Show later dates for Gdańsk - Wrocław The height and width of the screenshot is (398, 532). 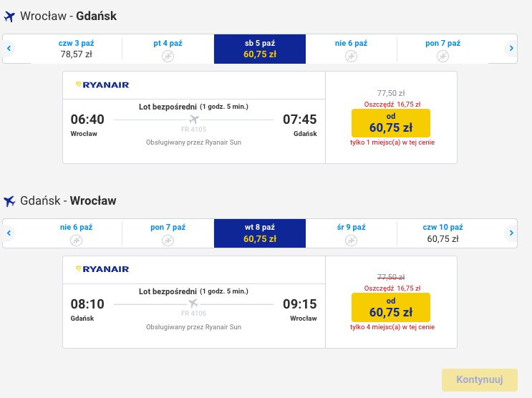pos(510,233)
